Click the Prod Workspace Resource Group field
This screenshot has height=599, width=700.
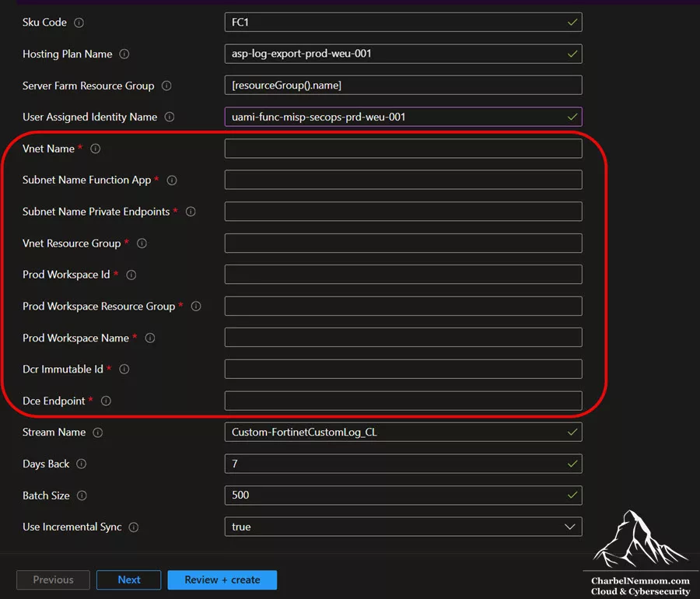point(403,307)
